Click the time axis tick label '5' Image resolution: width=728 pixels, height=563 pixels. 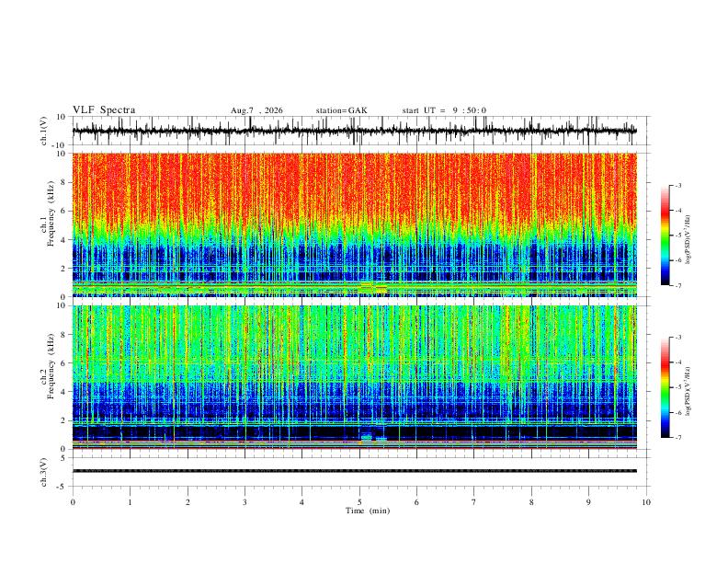[x=359, y=502]
